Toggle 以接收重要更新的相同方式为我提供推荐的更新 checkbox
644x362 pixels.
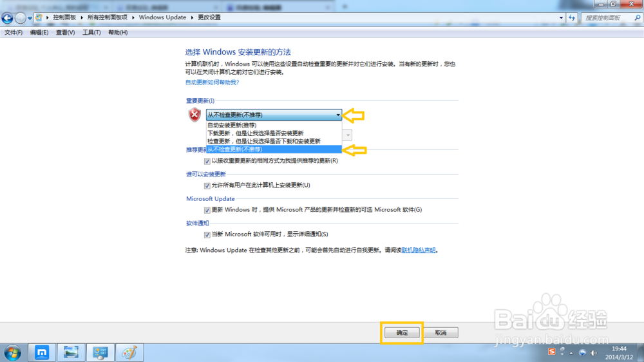click(x=207, y=161)
